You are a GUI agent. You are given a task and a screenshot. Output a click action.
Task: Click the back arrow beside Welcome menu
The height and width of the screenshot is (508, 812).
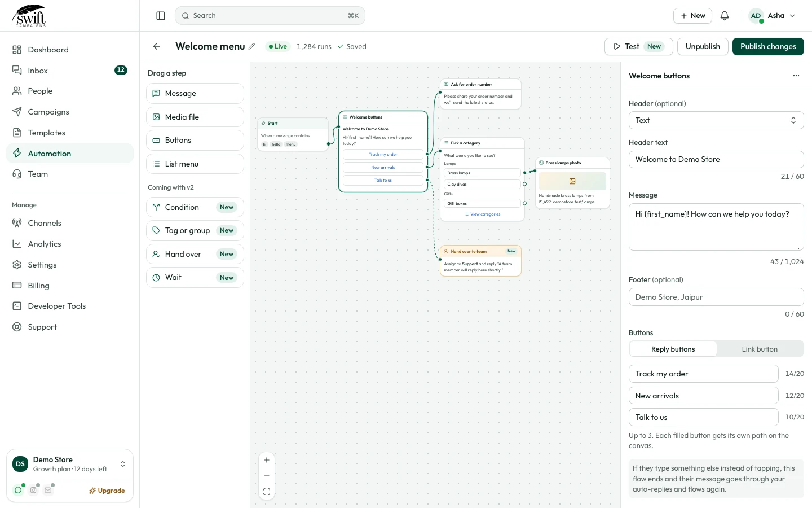coord(157,46)
